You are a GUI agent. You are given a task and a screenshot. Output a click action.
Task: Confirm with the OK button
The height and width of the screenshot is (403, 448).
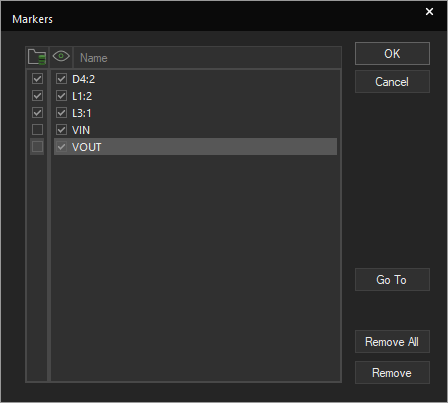point(392,53)
